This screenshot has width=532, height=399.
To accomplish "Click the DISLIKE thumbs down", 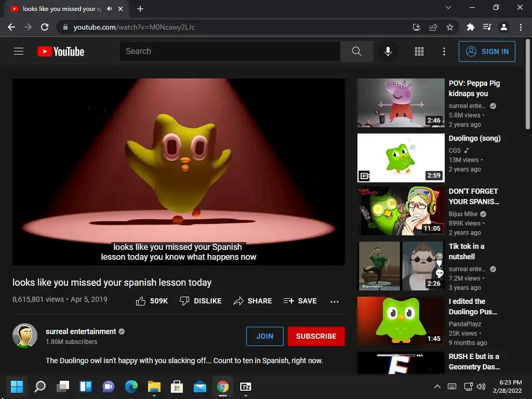I will tap(201, 301).
